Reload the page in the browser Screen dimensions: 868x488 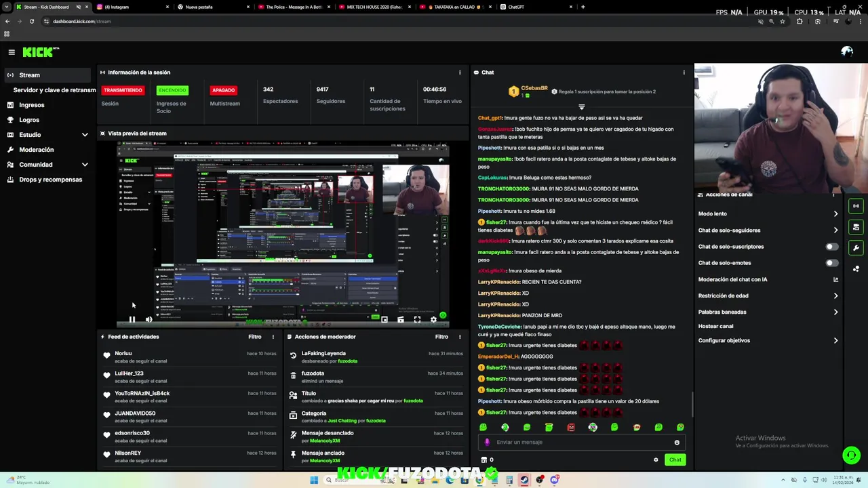point(31,21)
